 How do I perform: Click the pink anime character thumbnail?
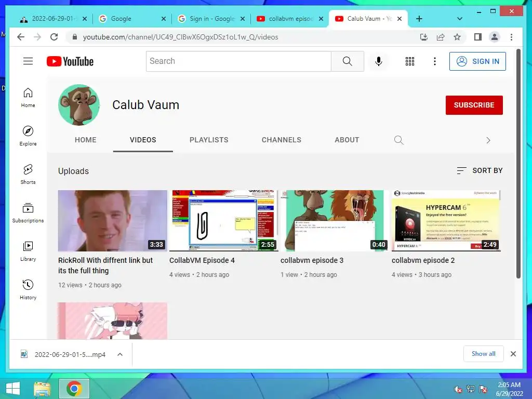click(x=113, y=321)
